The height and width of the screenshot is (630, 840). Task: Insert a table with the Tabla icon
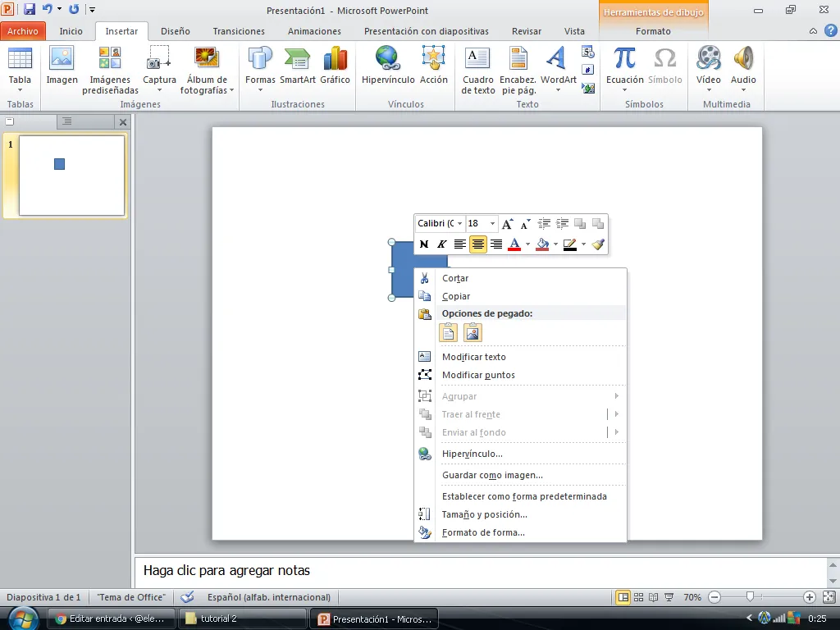tap(20, 69)
